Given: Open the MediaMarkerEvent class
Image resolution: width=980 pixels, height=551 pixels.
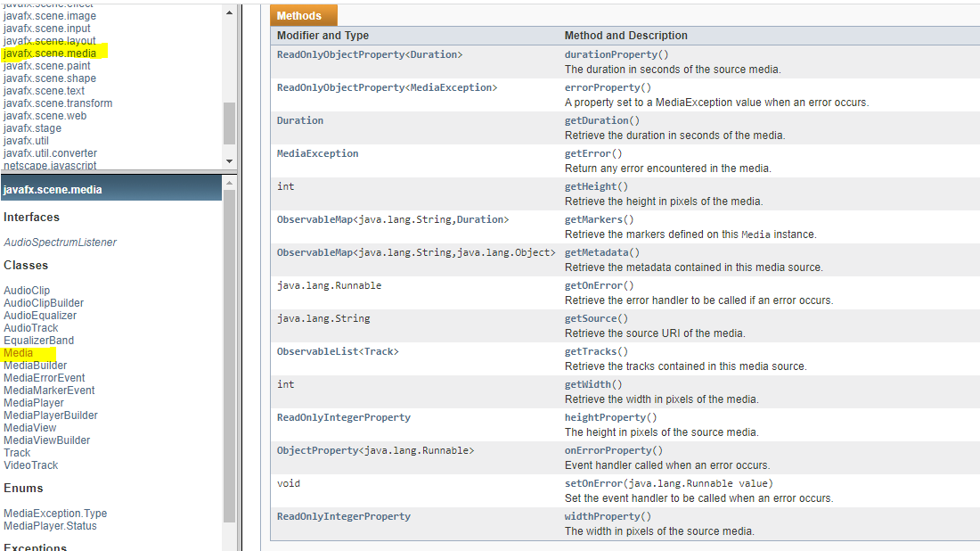Looking at the screenshot, I should (49, 391).
